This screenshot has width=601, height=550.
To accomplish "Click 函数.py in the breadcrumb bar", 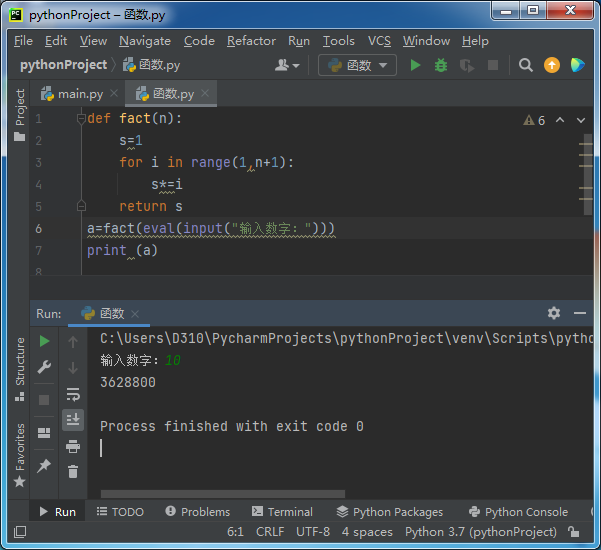I will click(152, 65).
